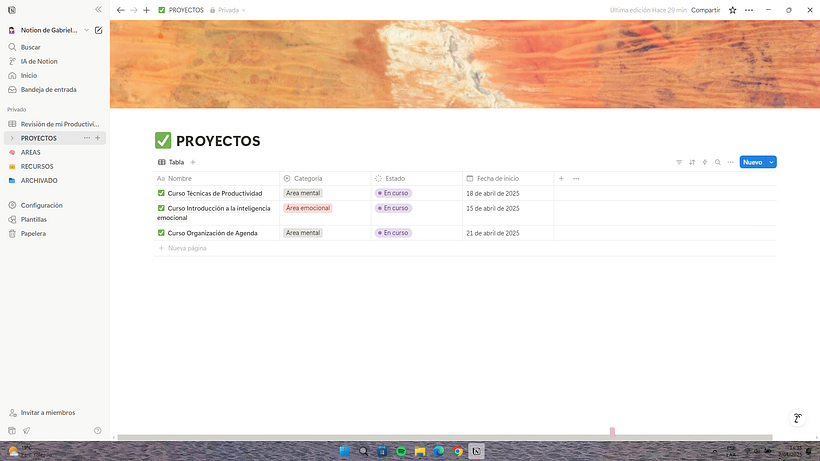Open AREAS page in sidebar
The image size is (820, 461).
(x=55, y=152)
